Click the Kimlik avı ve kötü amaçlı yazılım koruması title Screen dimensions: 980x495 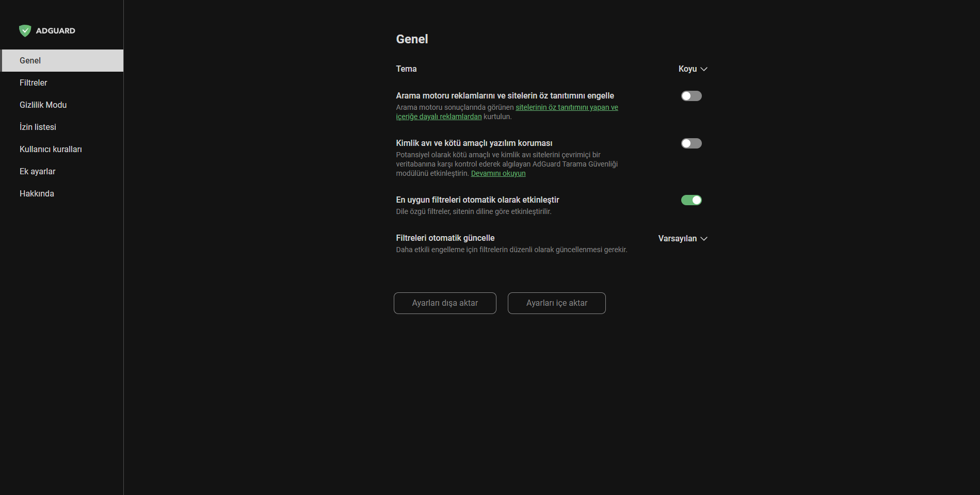(474, 143)
